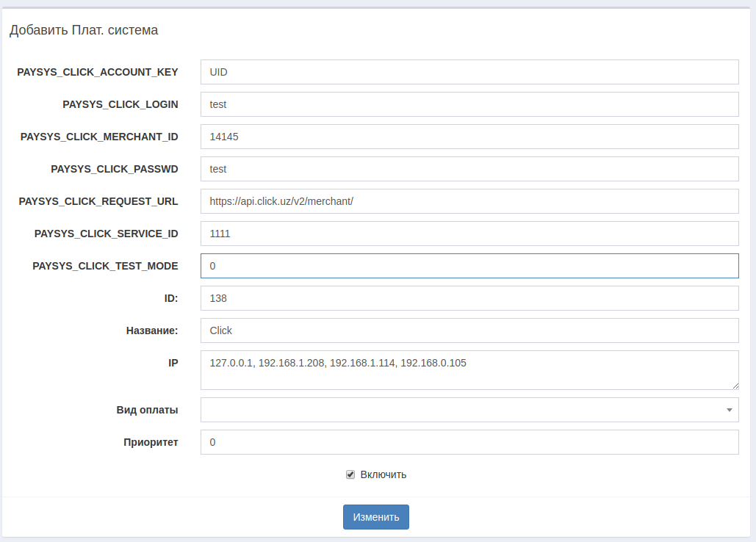The height and width of the screenshot is (542, 756).
Task: Click the Включить label text
Action: point(383,474)
